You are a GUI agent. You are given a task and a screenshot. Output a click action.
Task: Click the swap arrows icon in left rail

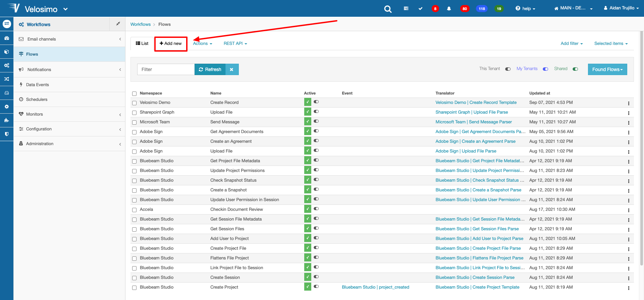coord(7,24)
